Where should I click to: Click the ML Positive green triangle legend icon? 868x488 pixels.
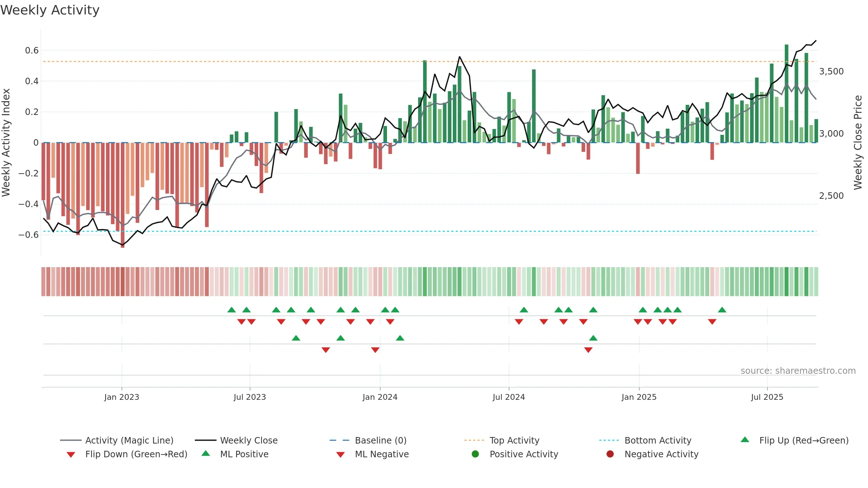[x=205, y=453]
